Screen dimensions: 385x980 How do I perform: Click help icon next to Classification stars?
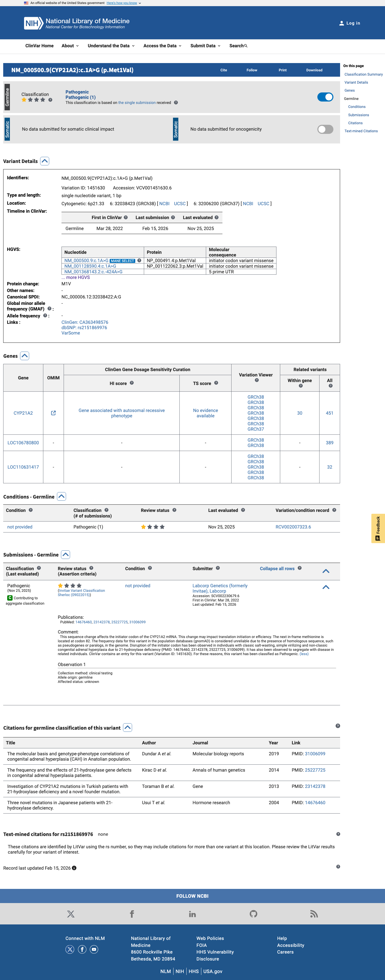pos(50,100)
